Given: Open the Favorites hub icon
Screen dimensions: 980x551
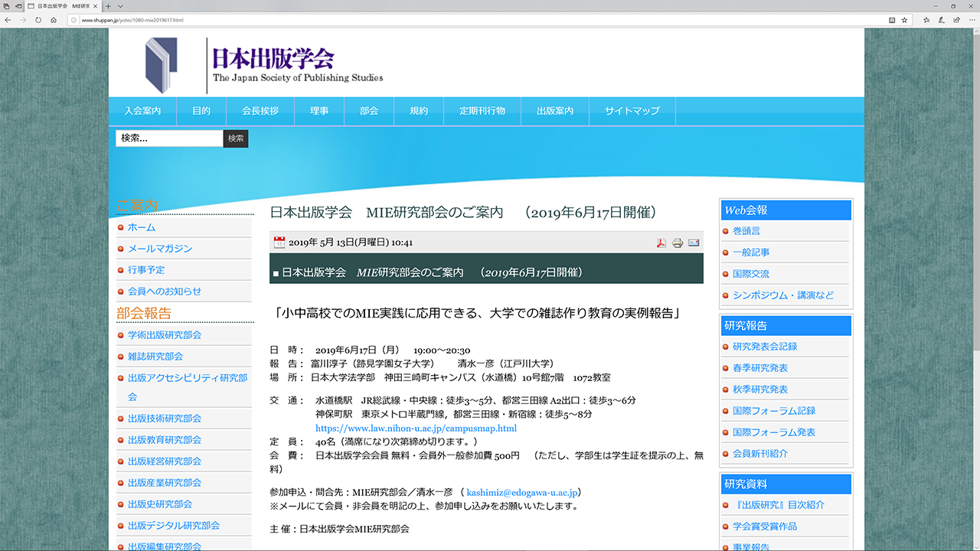Looking at the screenshot, I should tap(926, 19).
